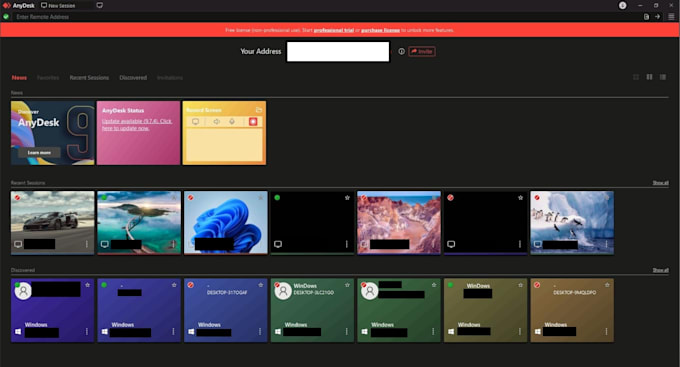Image resolution: width=680 pixels, height=367 pixels.
Task: Click monitor icon on penguins session
Action: pyautogui.click(x=538, y=244)
